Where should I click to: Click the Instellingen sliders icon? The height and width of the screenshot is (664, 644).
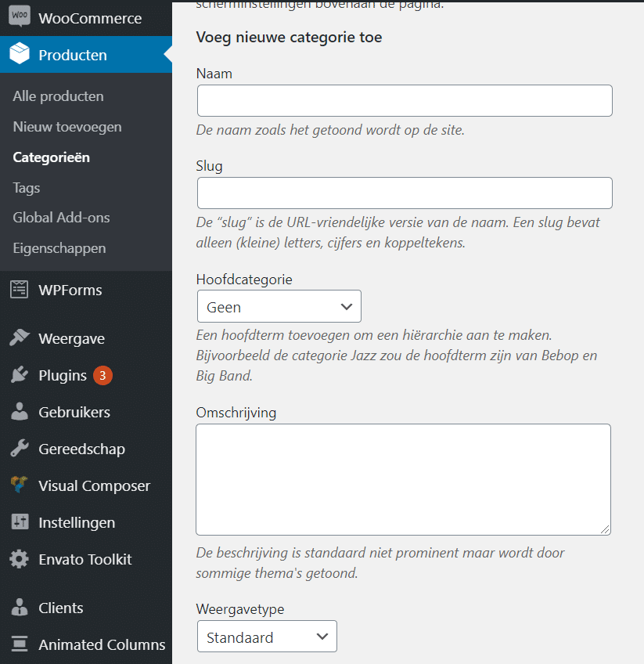click(x=20, y=521)
